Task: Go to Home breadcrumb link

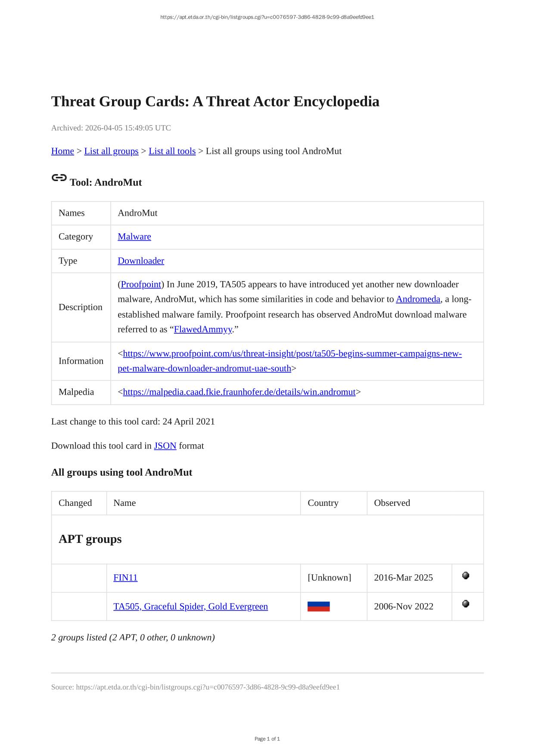Action: pos(62,151)
